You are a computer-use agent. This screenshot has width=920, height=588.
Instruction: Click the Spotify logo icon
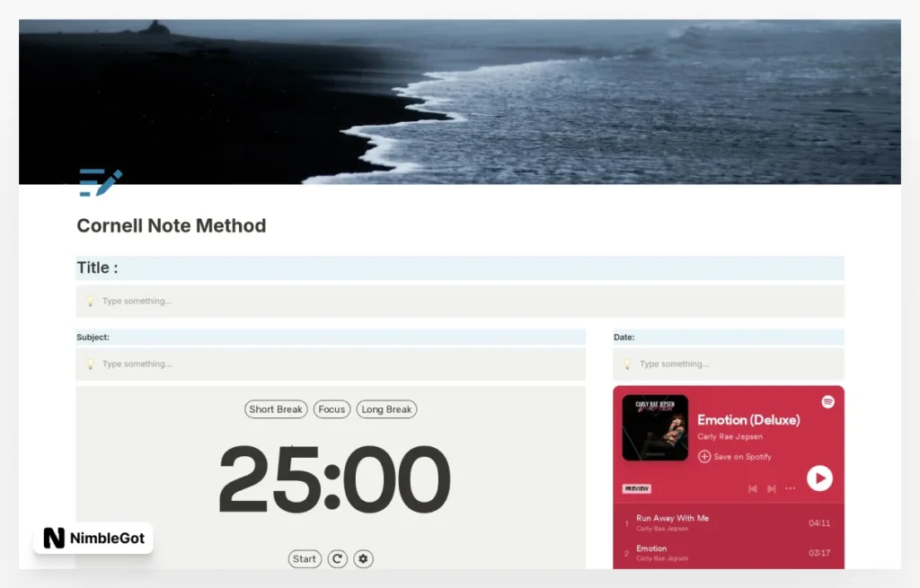827,401
